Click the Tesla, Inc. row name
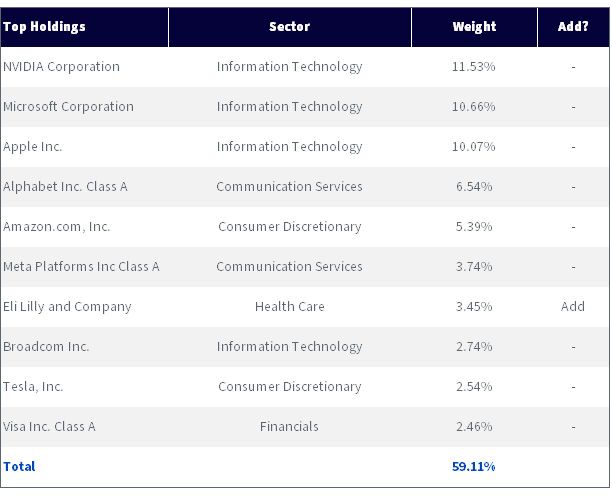612x496 pixels. [33, 387]
